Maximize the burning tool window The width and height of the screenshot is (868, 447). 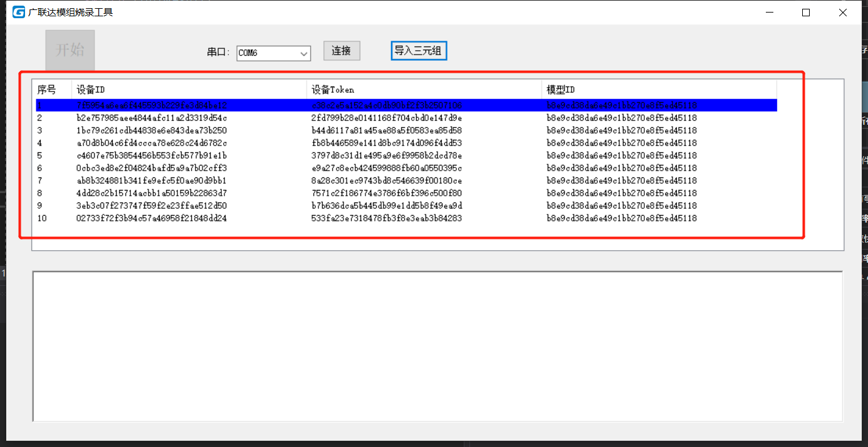point(806,12)
